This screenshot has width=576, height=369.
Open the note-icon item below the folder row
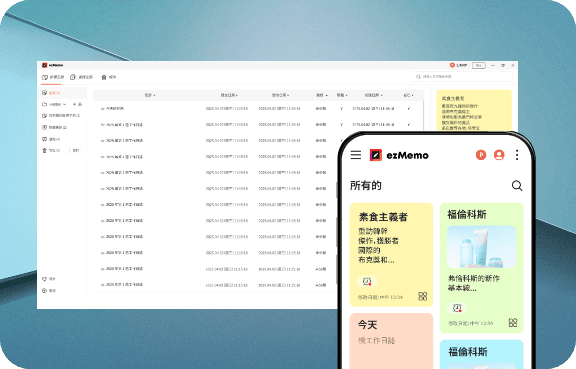click(61, 116)
